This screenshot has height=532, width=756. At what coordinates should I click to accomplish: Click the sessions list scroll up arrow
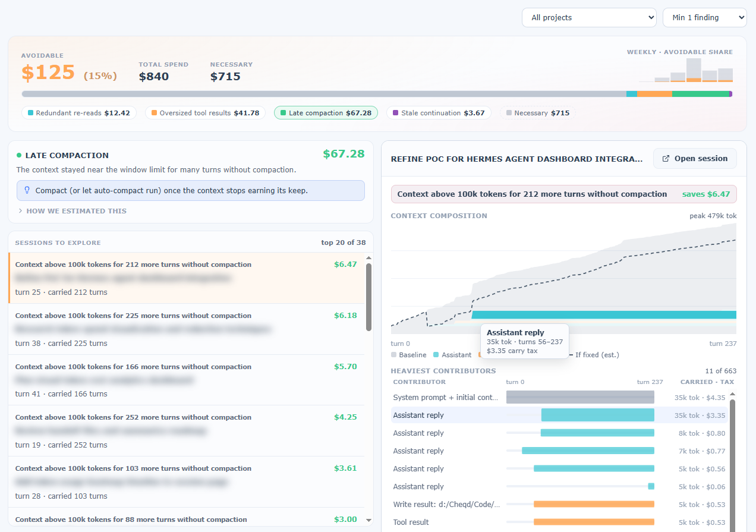point(368,257)
